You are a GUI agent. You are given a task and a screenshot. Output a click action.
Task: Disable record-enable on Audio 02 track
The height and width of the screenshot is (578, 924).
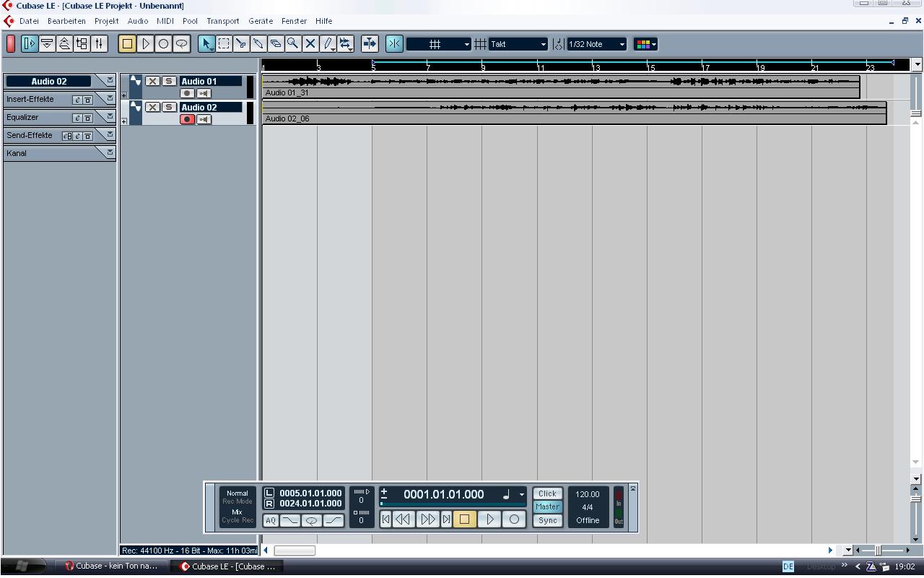(188, 119)
